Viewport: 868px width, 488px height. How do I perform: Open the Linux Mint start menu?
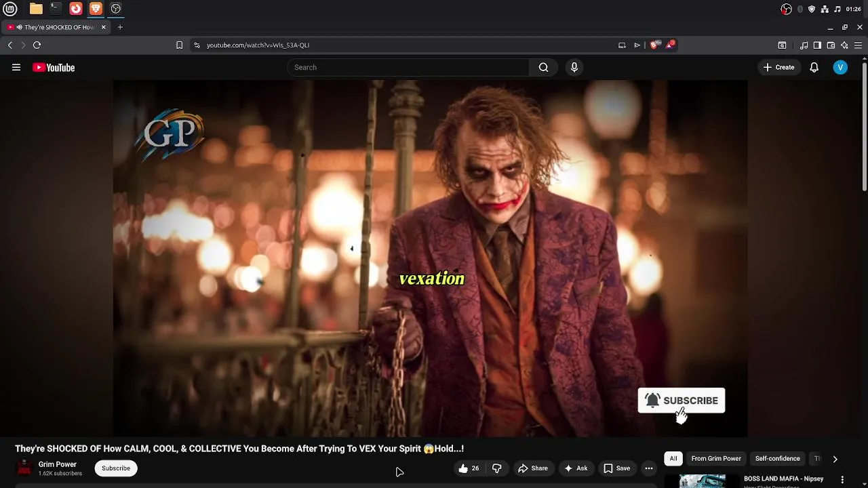[10, 9]
